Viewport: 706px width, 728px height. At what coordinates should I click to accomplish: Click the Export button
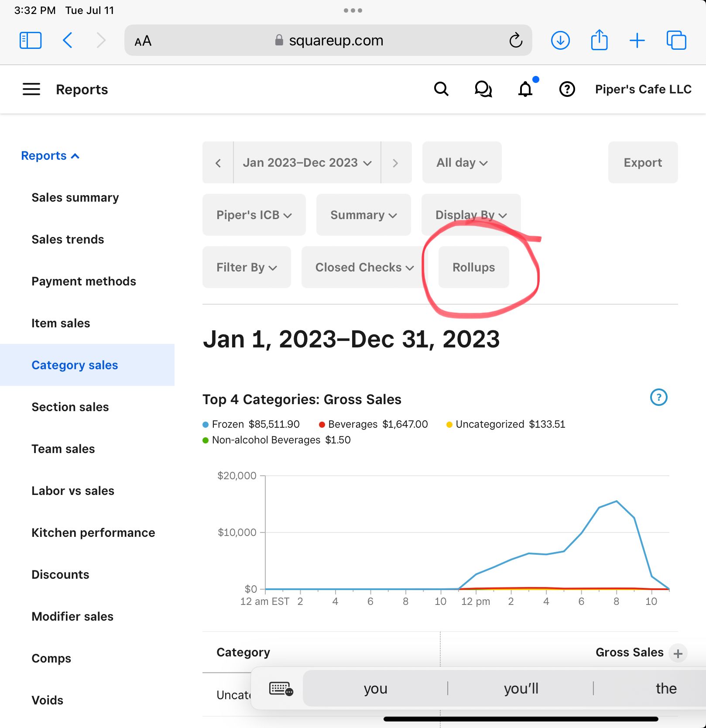click(x=642, y=163)
